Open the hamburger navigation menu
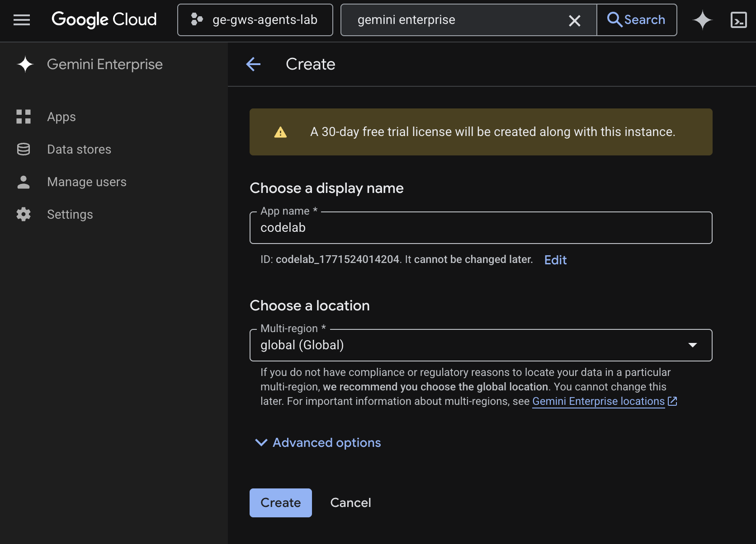756x544 pixels. coord(22,20)
